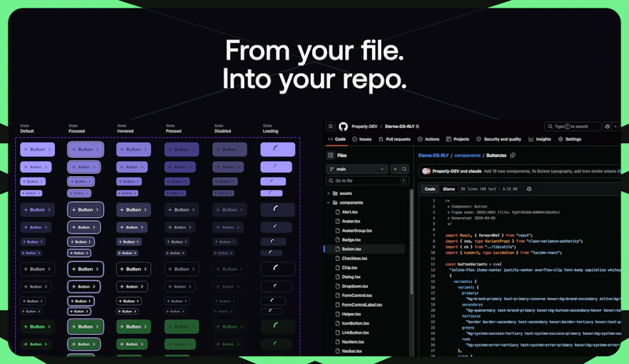The image size is (629, 364).
Task: Open the Issues tab
Action: 362,139
